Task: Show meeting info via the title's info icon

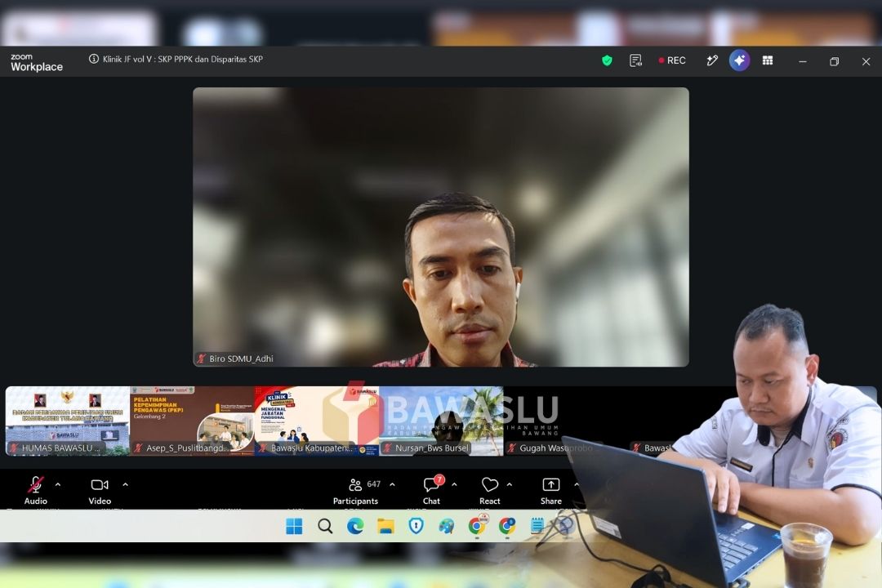Action: (94, 59)
